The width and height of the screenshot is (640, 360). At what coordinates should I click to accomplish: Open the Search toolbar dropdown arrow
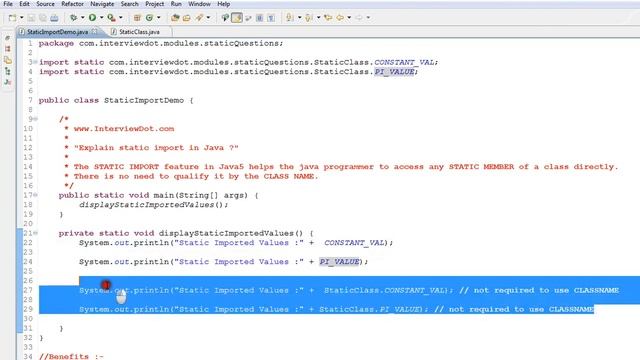pyautogui.click(x=209, y=18)
